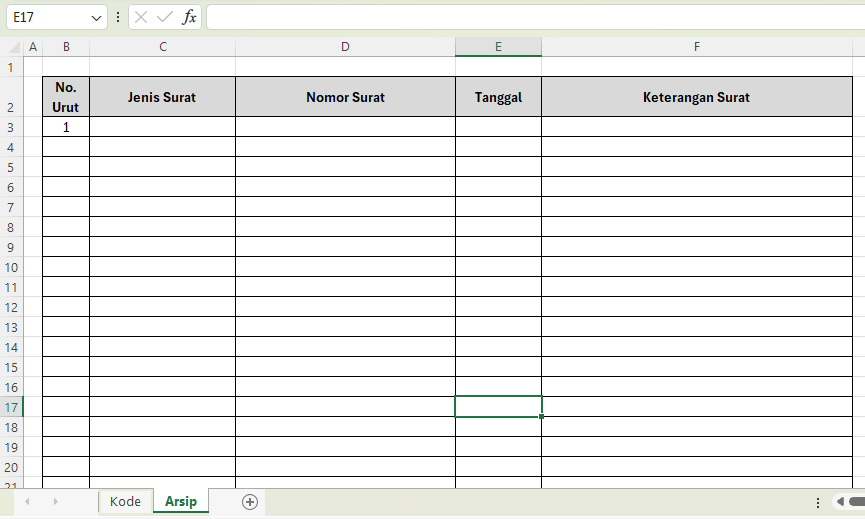
Task: Click the Name Box showing E17
Action: point(48,18)
